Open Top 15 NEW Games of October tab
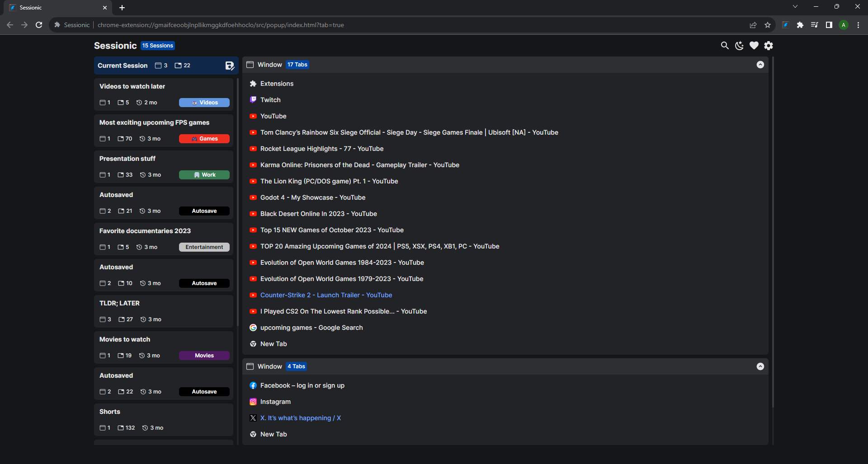 pyautogui.click(x=332, y=230)
